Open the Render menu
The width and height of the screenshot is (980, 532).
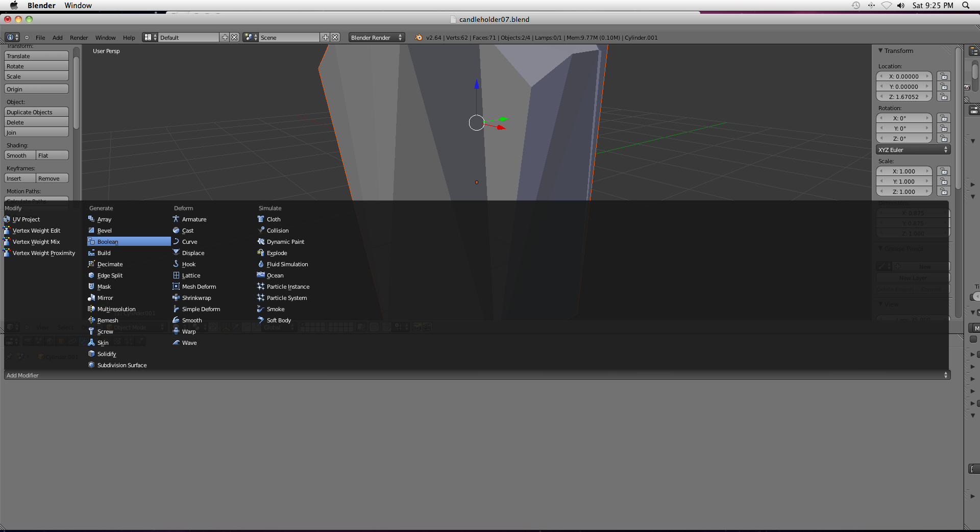[79, 38]
